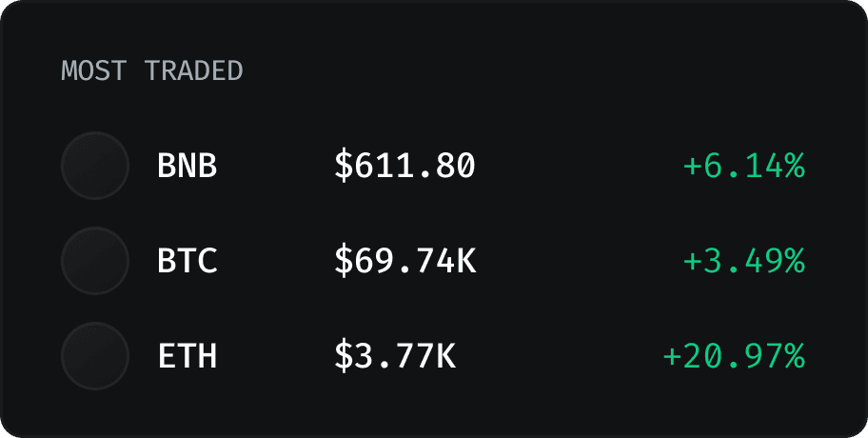868x438 pixels.
Task: Click ETH's +20.97% change value
Action: pos(734,357)
